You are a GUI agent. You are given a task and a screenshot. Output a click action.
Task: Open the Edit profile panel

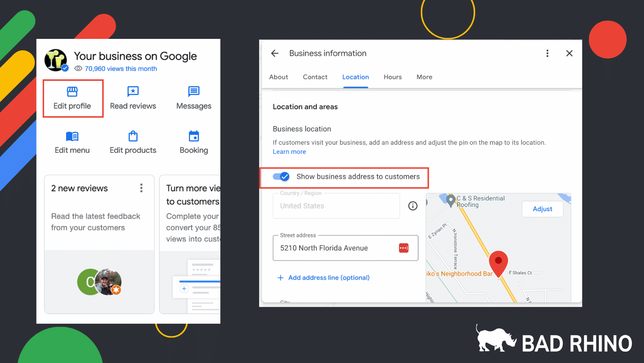pyautogui.click(x=72, y=98)
